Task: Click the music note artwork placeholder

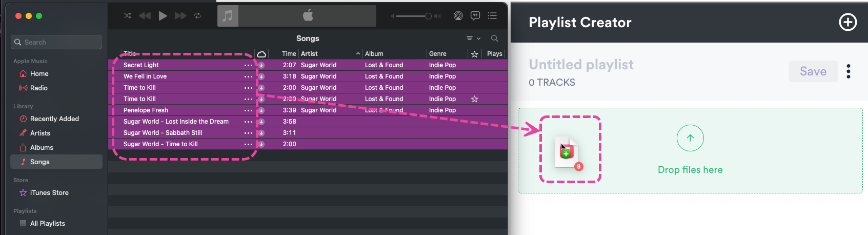Action: pyautogui.click(x=228, y=16)
